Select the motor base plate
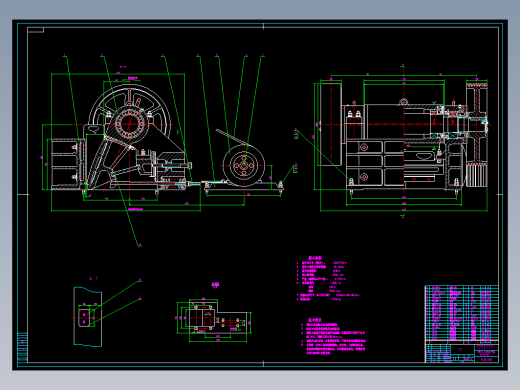520x390 pixels. coord(243,187)
